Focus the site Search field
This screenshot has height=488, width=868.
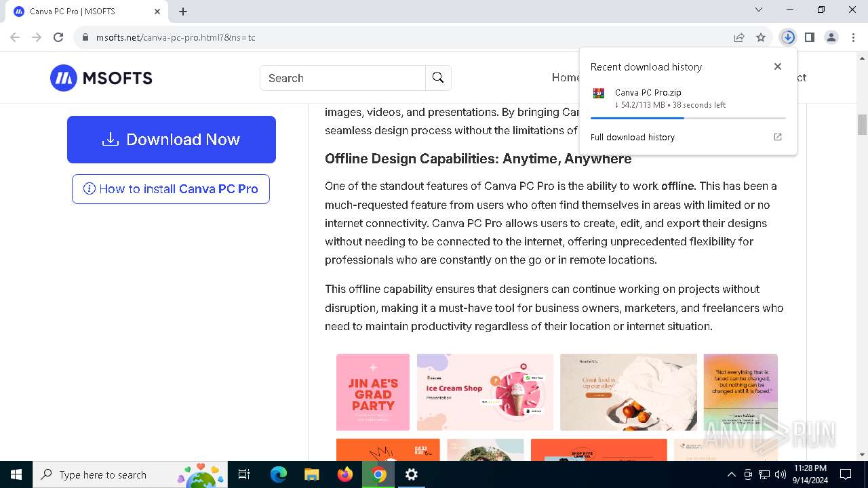[x=342, y=78]
